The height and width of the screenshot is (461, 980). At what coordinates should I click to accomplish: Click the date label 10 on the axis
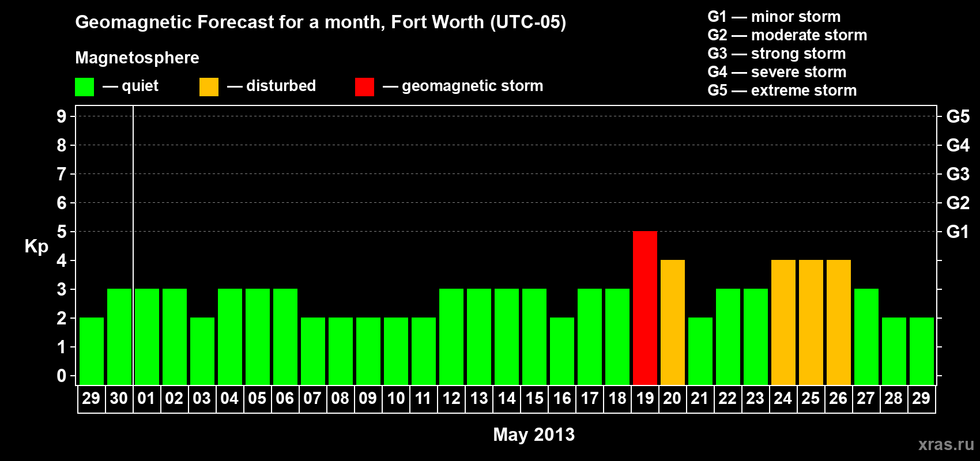point(396,399)
